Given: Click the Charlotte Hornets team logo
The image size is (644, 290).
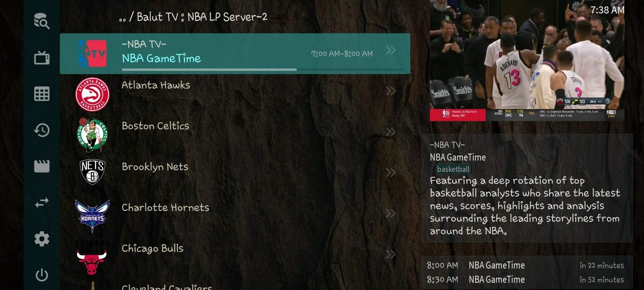Looking at the screenshot, I should pos(92,216).
